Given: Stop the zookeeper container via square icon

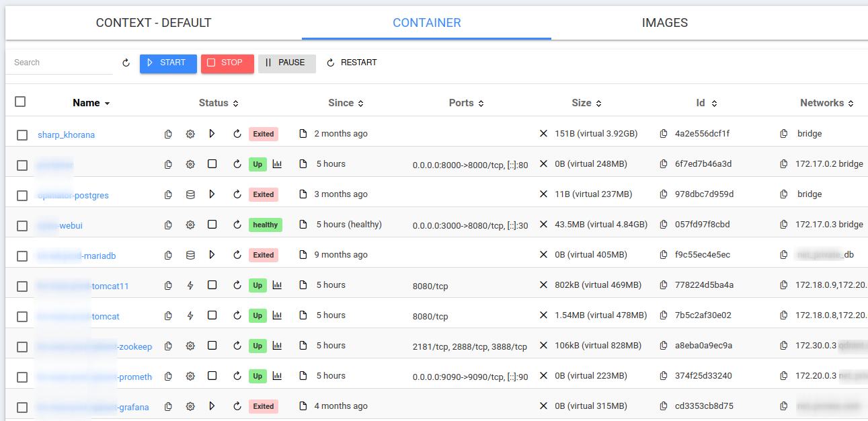Looking at the screenshot, I should pyautogui.click(x=212, y=346).
